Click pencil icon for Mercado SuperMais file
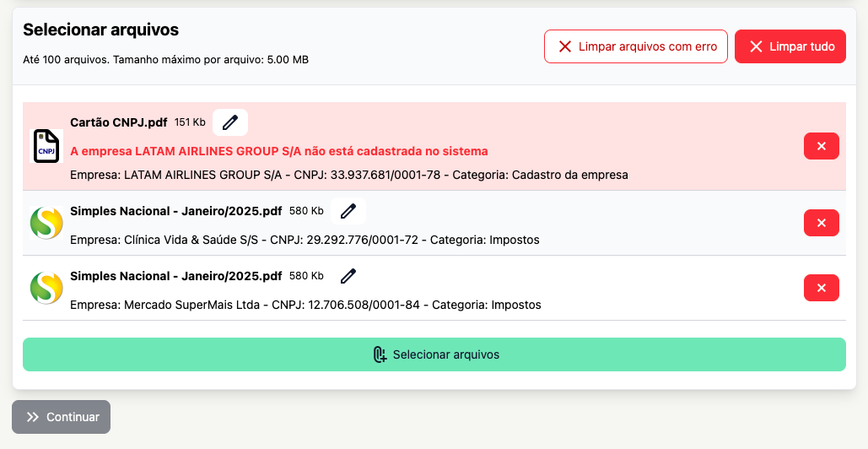Screen dimensions: 868x449 pyautogui.click(x=348, y=276)
